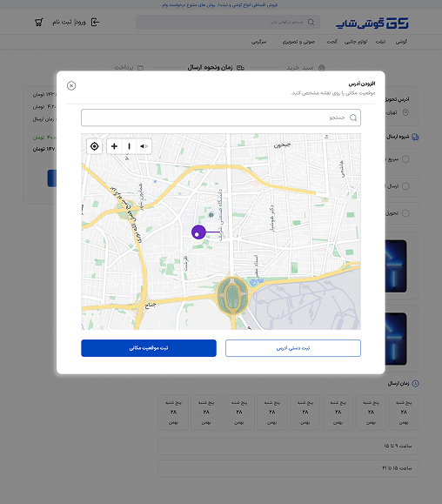
Task: Click the header search magnifier icon
Action: (311, 22)
